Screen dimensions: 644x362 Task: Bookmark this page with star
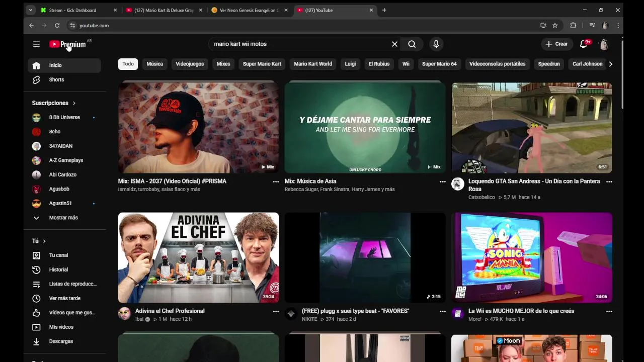[x=555, y=26]
